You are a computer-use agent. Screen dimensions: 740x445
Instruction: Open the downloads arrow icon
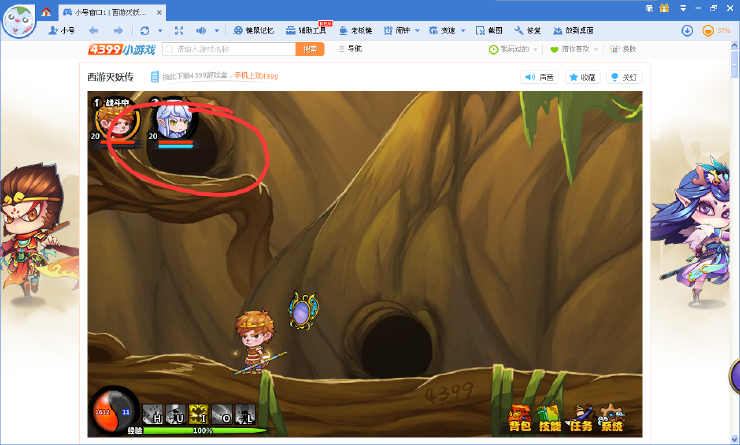coord(687,31)
